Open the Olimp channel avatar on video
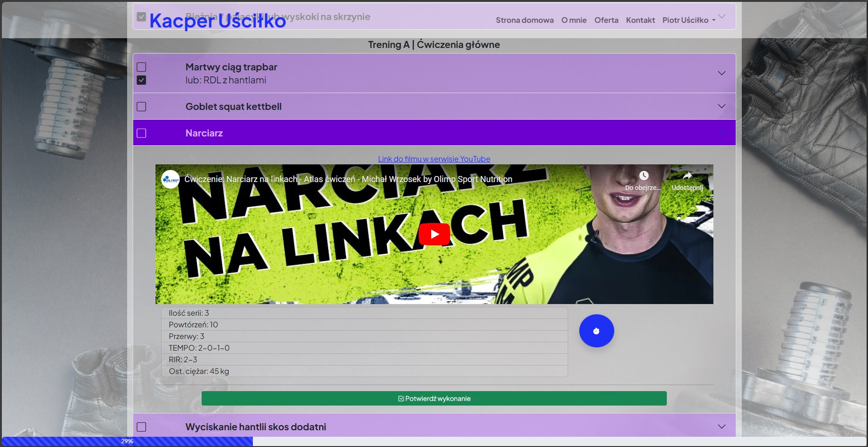The width and height of the screenshot is (868, 447). (170, 179)
